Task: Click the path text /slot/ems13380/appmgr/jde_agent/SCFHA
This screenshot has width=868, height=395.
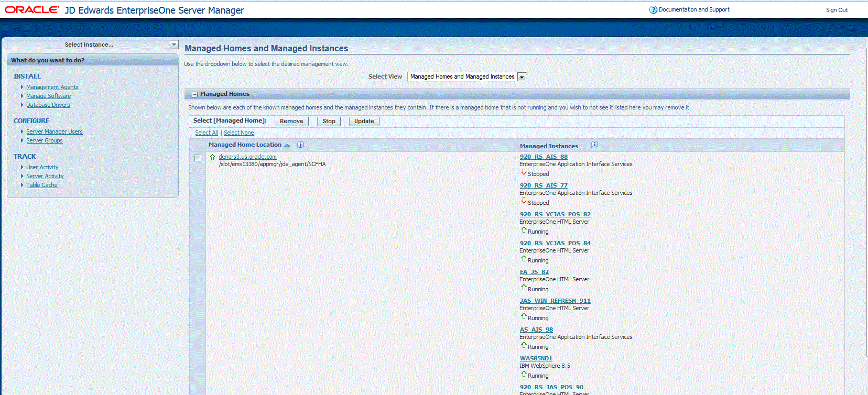Action: 272,164
